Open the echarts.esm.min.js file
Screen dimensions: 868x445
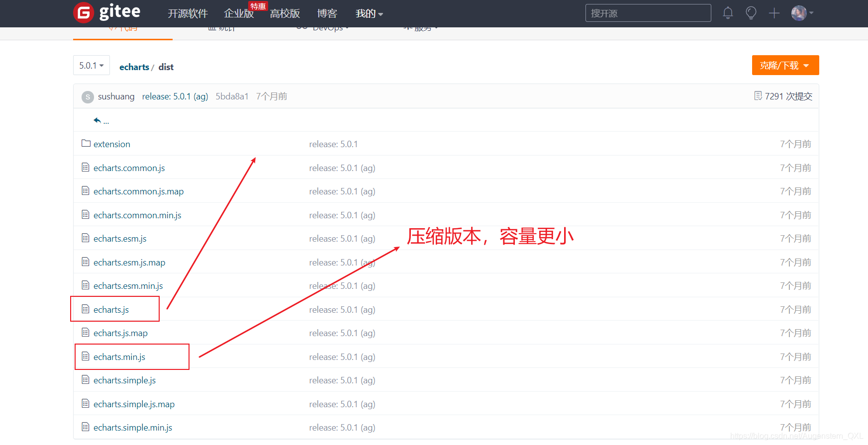click(x=128, y=286)
